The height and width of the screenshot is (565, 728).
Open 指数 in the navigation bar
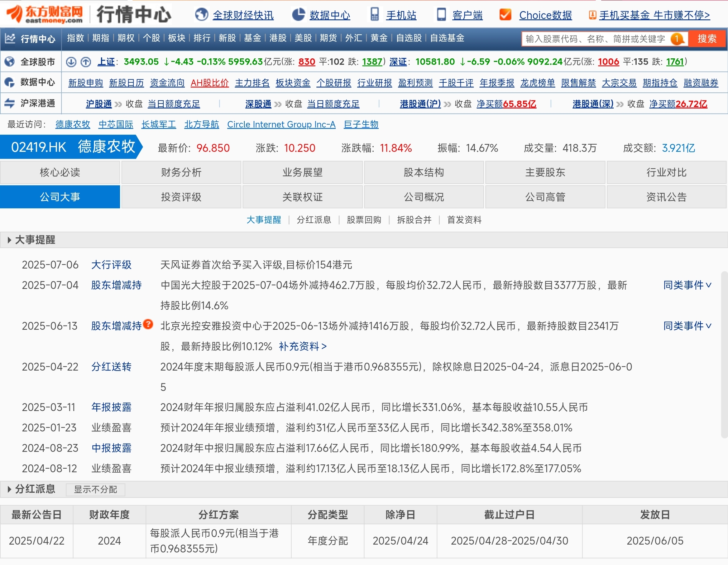(76, 38)
